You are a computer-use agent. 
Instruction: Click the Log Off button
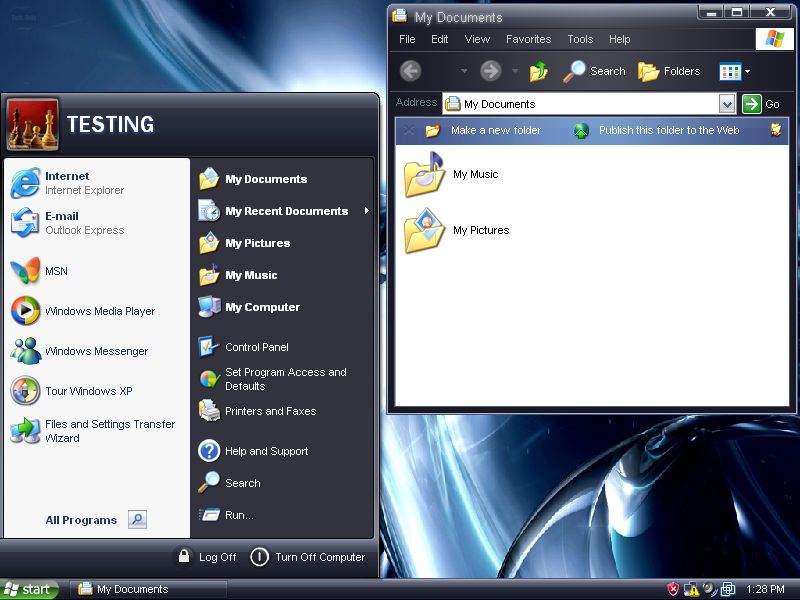[207, 557]
